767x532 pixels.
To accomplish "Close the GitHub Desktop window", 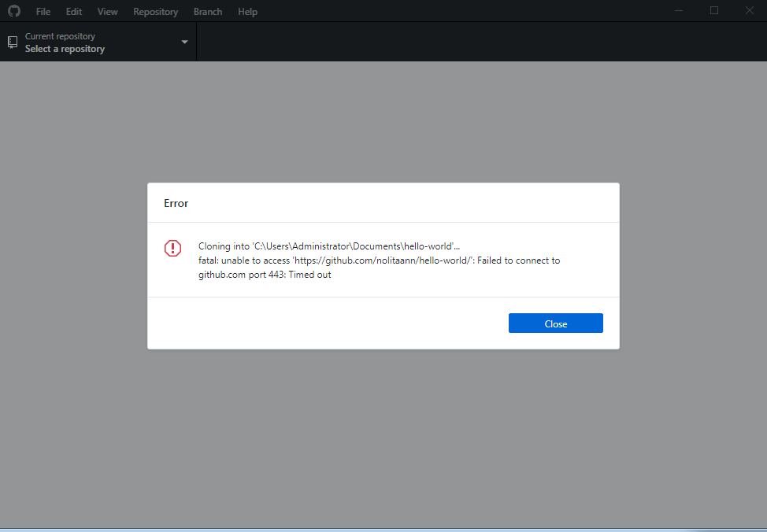I will click(x=750, y=11).
